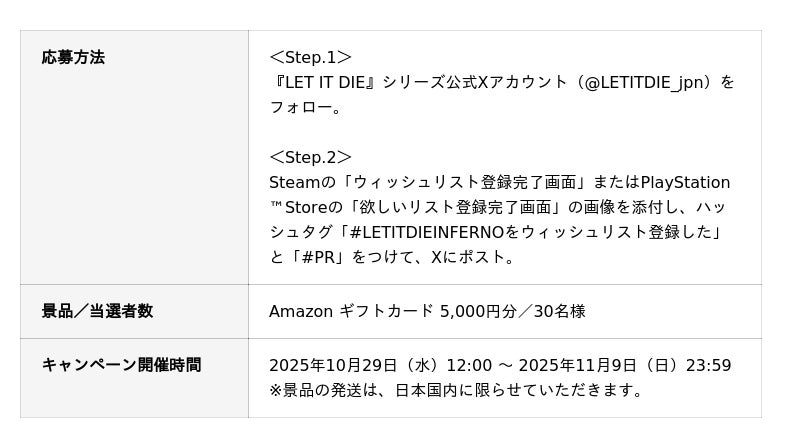Click the 応募方法 header cell
The height and width of the screenshot is (448, 800).
[x=73, y=58]
